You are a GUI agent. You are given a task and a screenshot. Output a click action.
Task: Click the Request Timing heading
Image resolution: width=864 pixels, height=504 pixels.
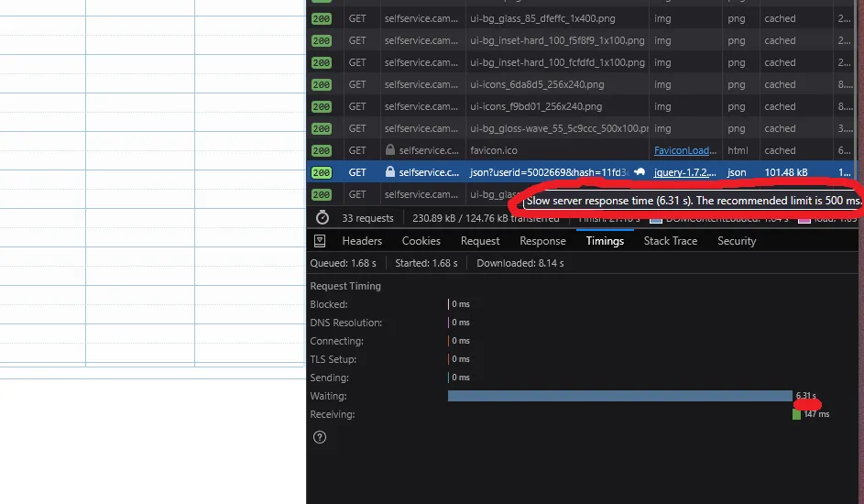pos(345,286)
